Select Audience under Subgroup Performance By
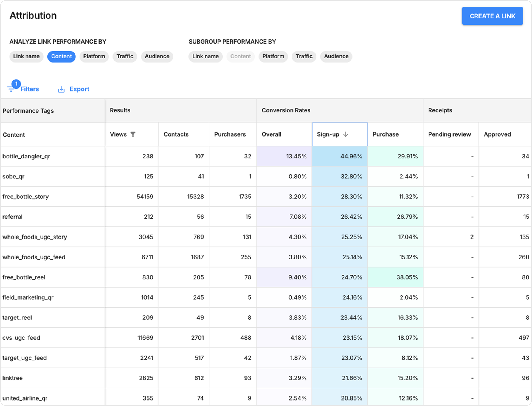 [336, 56]
